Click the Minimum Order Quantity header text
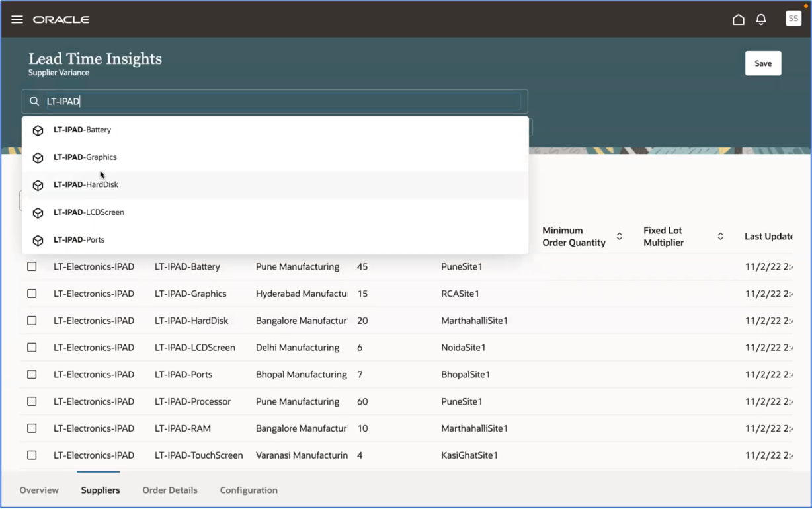The height and width of the screenshot is (509, 812). click(574, 237)
